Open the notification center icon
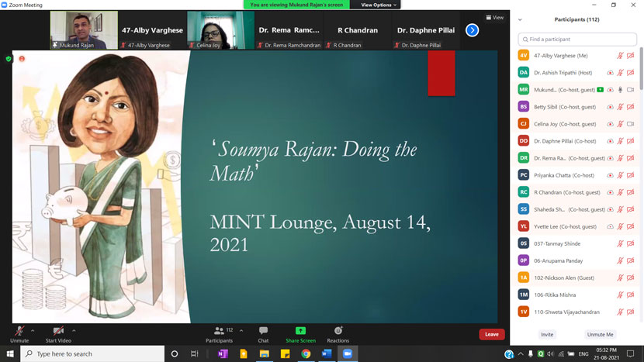 pos(631,353)
